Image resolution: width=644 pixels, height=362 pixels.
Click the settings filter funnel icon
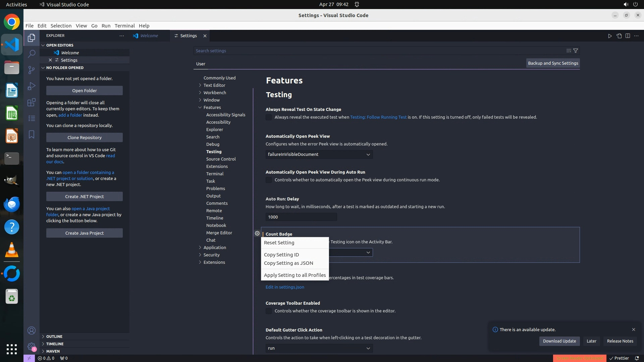pos(576,51)
